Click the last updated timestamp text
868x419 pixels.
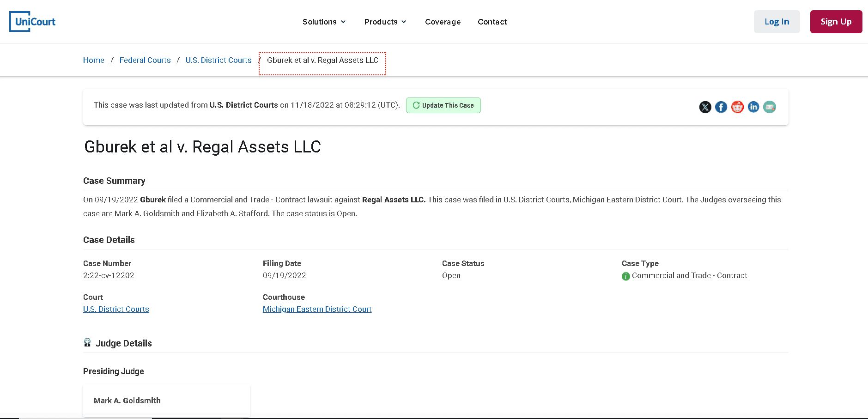click(x=247, y=105)
